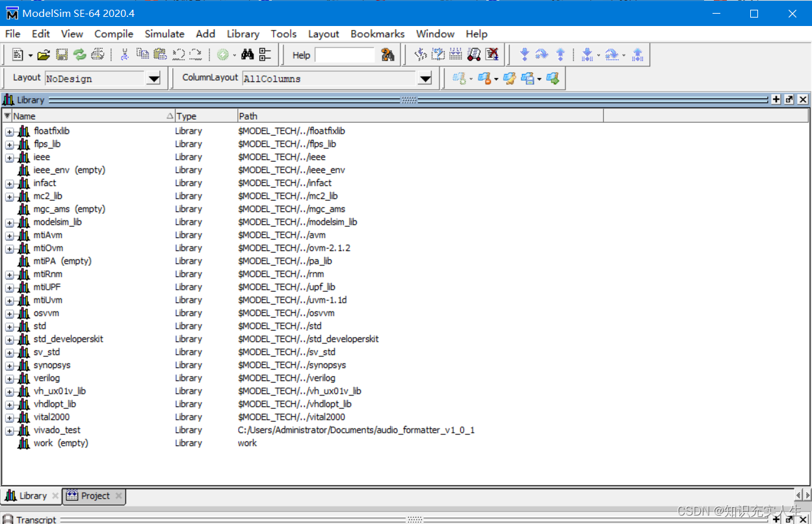The image size is (812, 524).
Task: Click the green Reload arrows icon
Action: (79, 55)
